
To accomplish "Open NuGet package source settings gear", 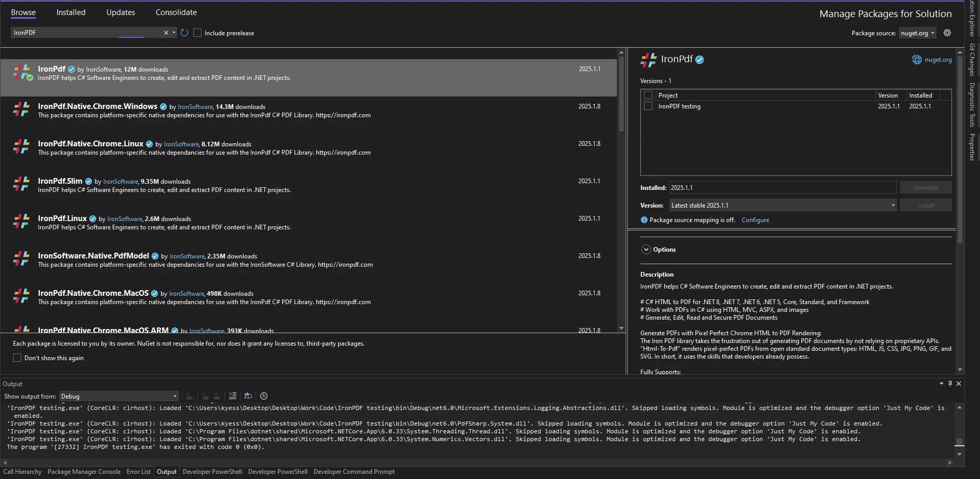I will 947,33.
